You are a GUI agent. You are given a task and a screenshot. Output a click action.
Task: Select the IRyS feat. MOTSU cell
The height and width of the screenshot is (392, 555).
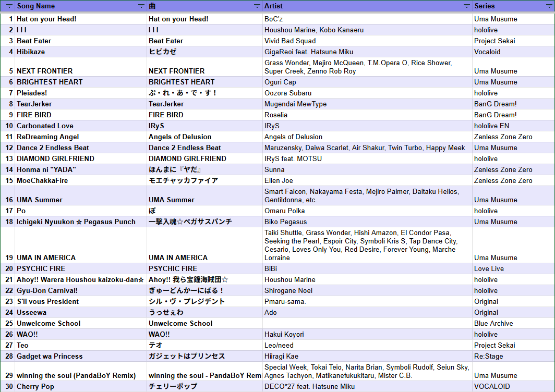367,159
